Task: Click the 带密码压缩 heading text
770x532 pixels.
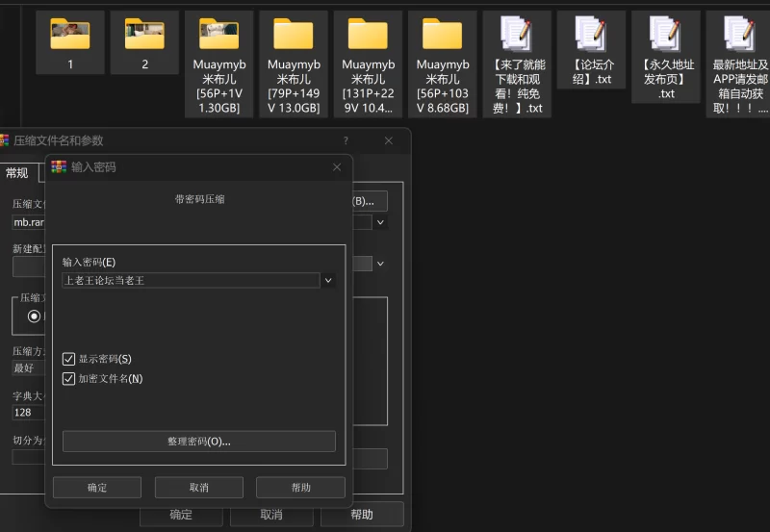Action: click(200, 199)
